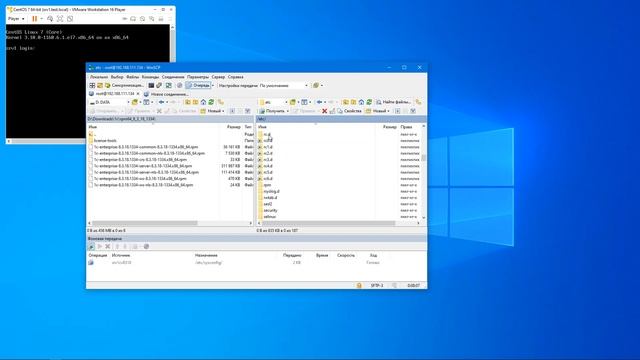Toggle the directory tree in the local panel

click(221, 102)
